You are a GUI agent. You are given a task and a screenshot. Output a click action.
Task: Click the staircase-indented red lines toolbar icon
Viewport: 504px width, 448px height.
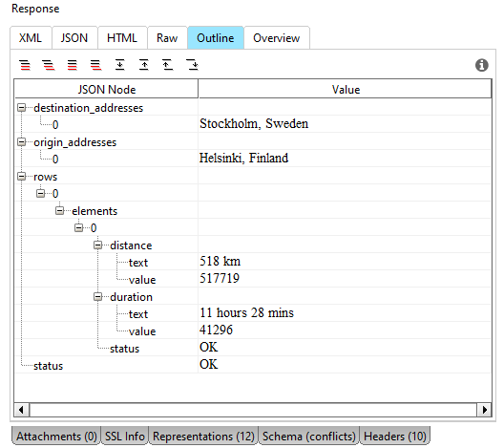pos(49,65)
